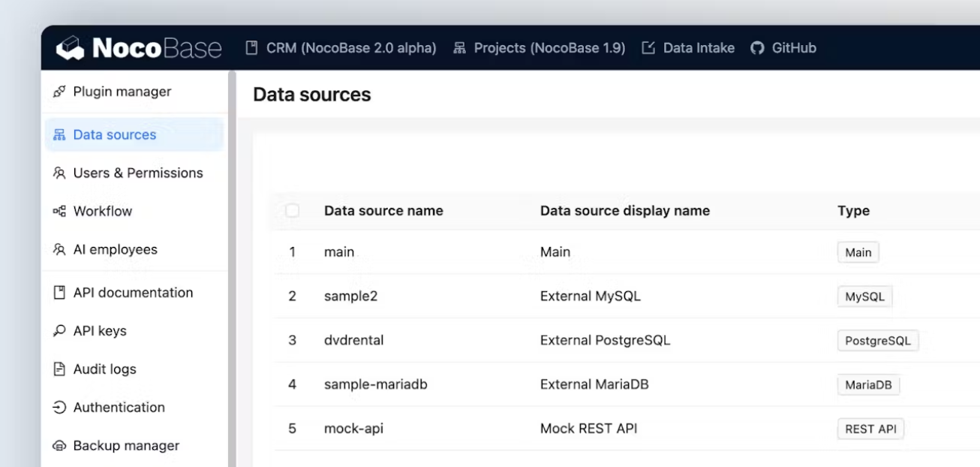The width and height of the screenshot is (980, 467).
Task: Click the API keys key icon
Action: click(59, 331)
